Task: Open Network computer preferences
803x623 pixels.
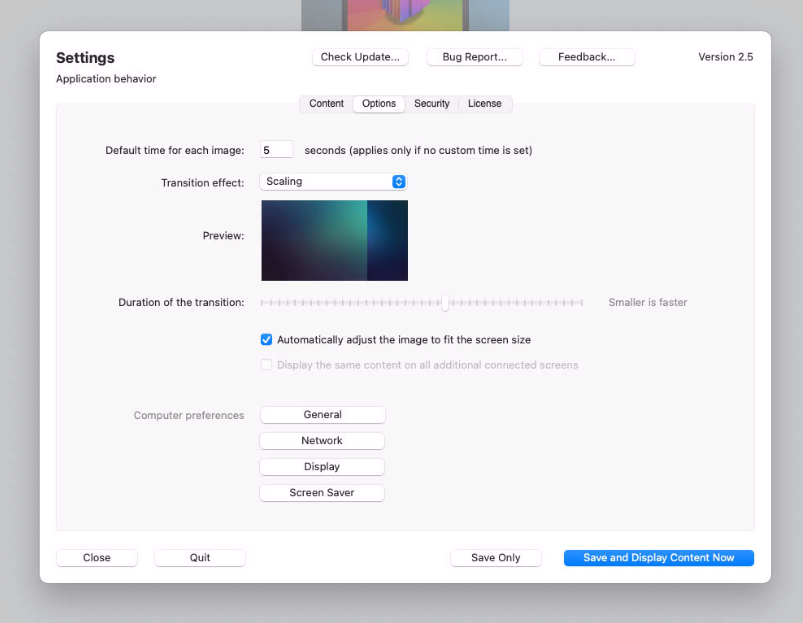Action: (x=322, y=441)
